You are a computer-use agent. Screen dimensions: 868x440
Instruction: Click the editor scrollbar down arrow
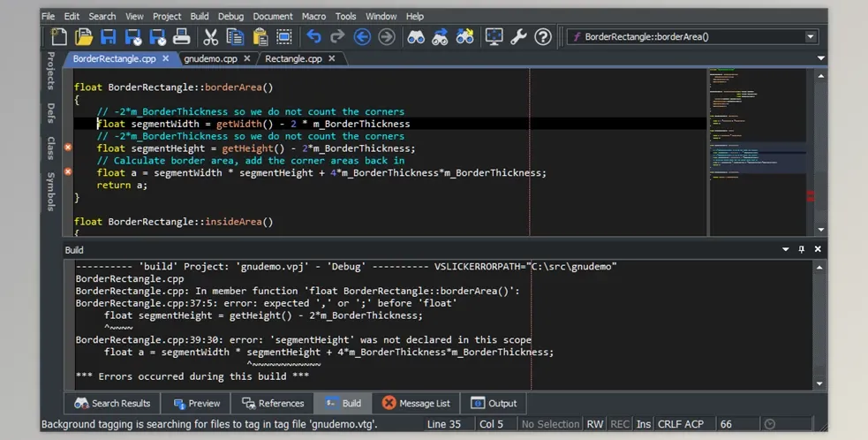click(x=821, y=230)
